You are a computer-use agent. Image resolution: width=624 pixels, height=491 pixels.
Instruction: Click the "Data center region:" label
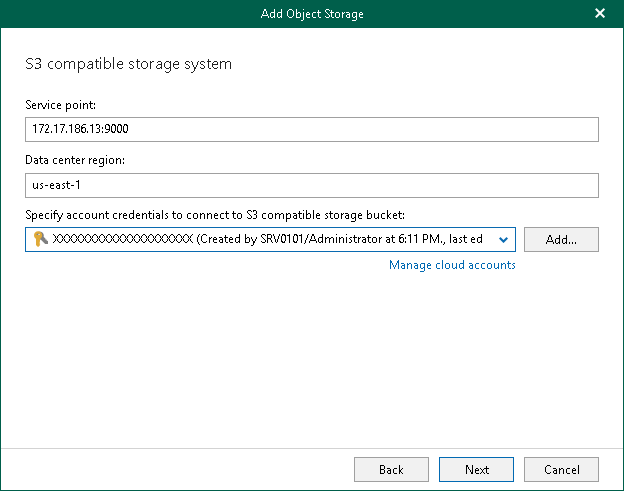81,160
